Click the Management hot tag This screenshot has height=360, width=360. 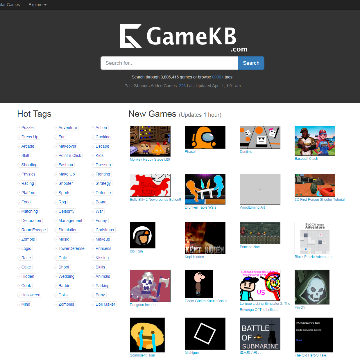coord(70,221)
